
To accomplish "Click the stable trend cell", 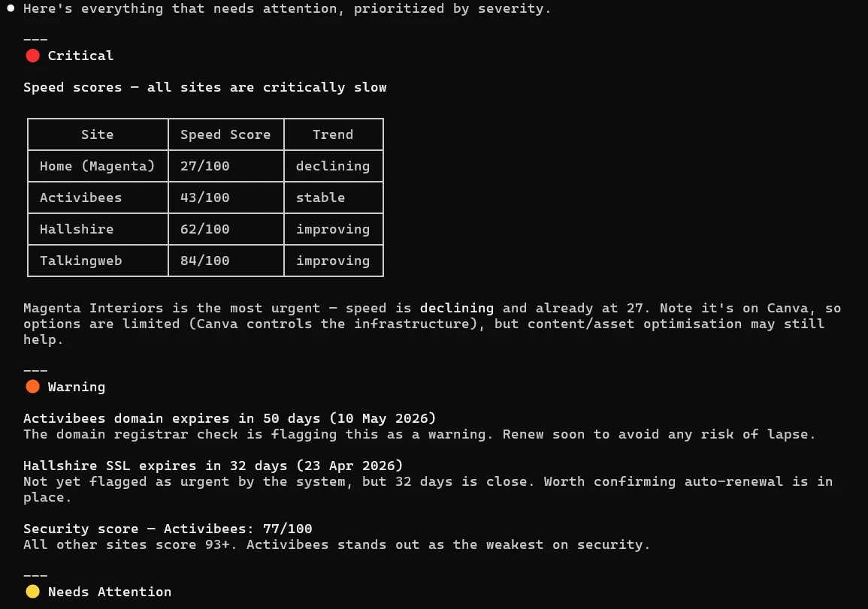I will point(321,197).
